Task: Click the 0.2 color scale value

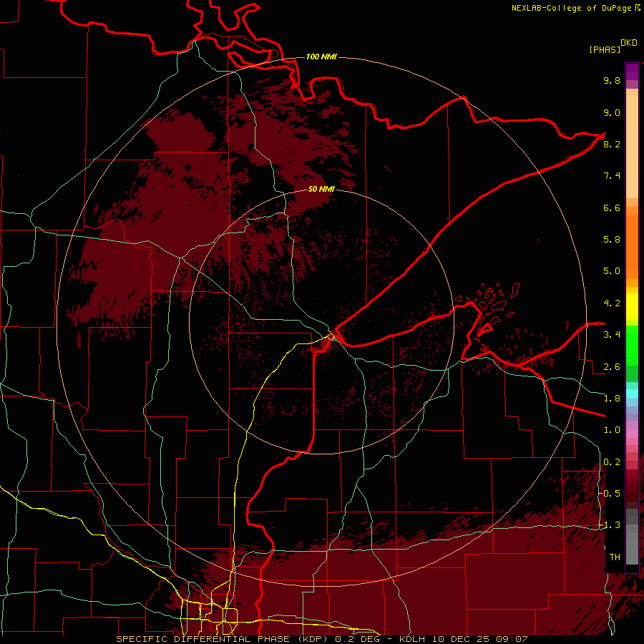Action: [x=612, y=462]
